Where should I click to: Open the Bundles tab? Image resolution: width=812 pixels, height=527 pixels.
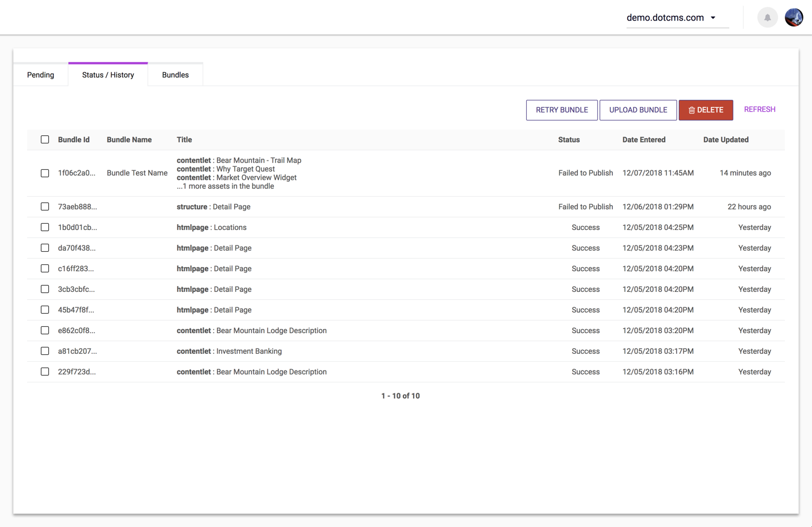175,75
